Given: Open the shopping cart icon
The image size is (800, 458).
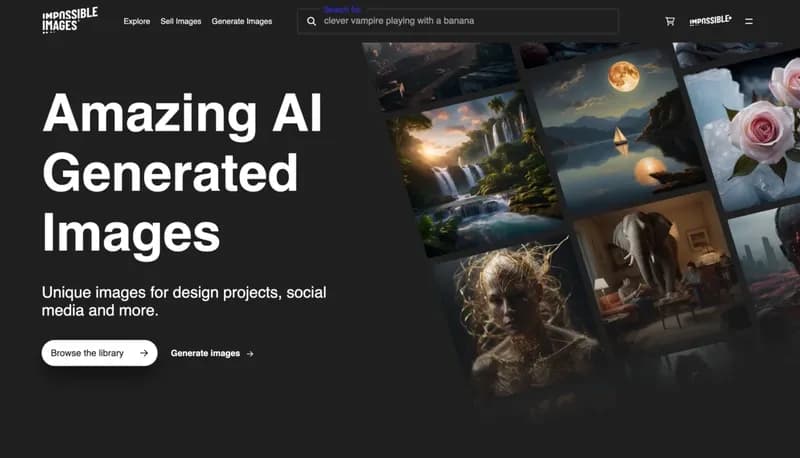Looking at the screenshot, I should [670, 21].
